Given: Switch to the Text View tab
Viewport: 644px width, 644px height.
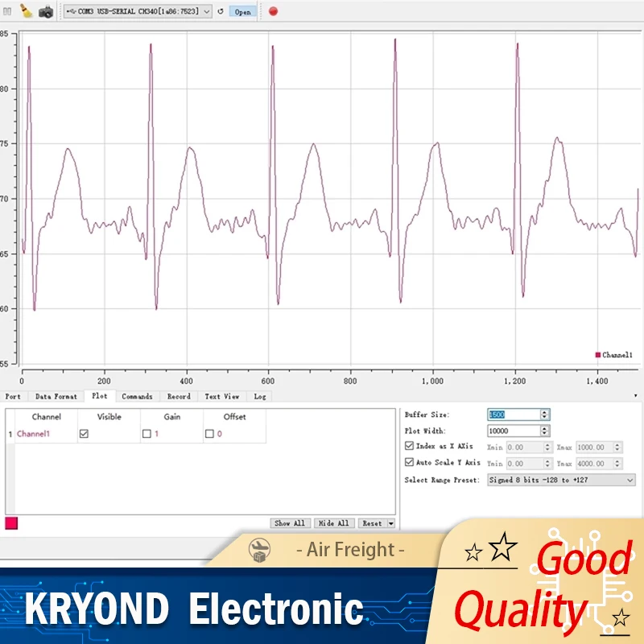Looking at the screenshot, I should pyautogui.click(x=222, y=396).
